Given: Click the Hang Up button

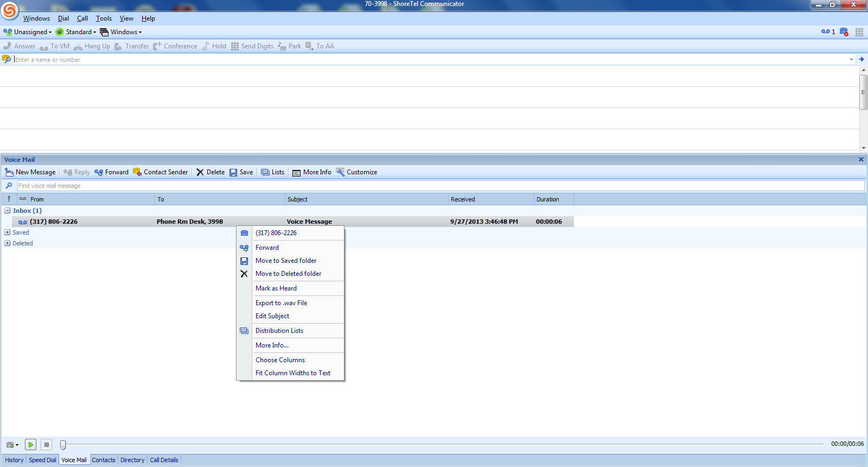Looking at the screenshot, I should coord(92,46).
